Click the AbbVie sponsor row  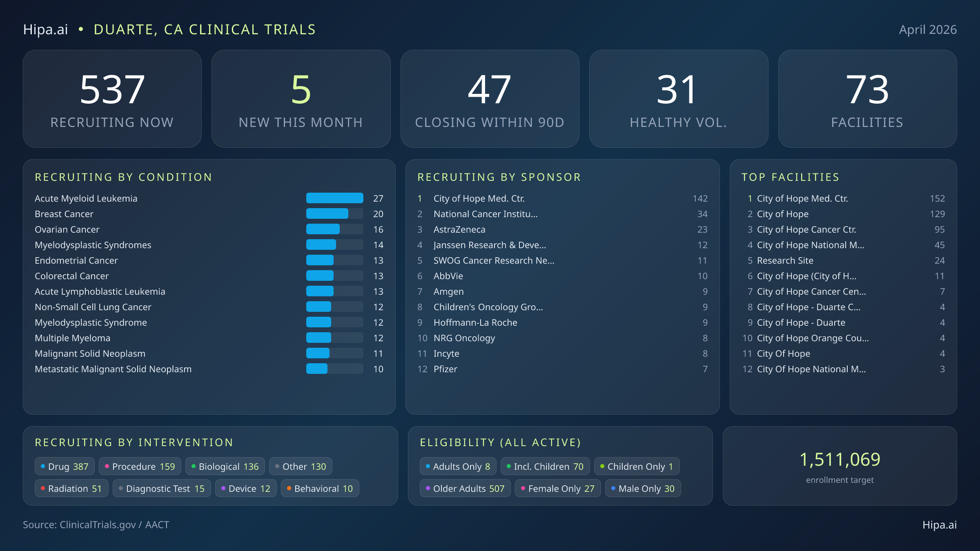pos(562,275)
